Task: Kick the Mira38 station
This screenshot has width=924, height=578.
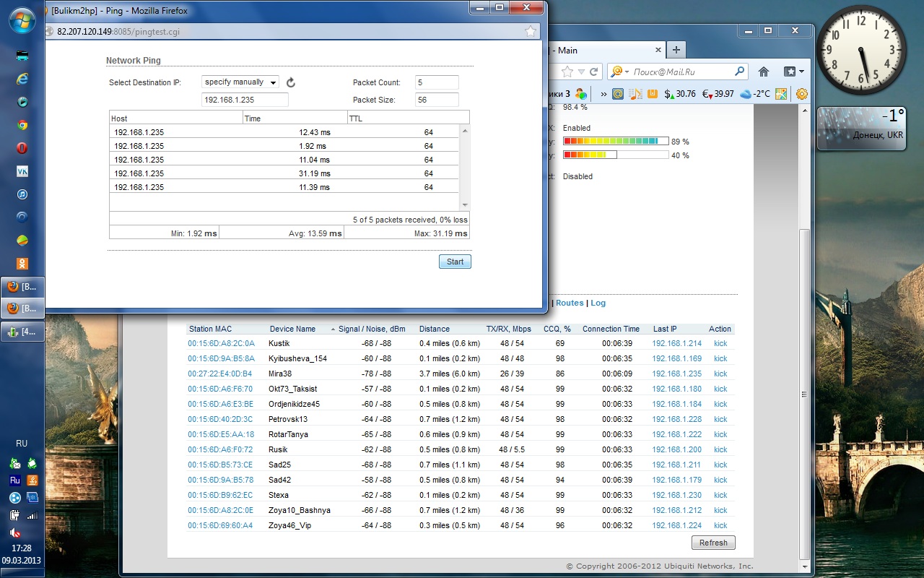Action: coord(720,374)
